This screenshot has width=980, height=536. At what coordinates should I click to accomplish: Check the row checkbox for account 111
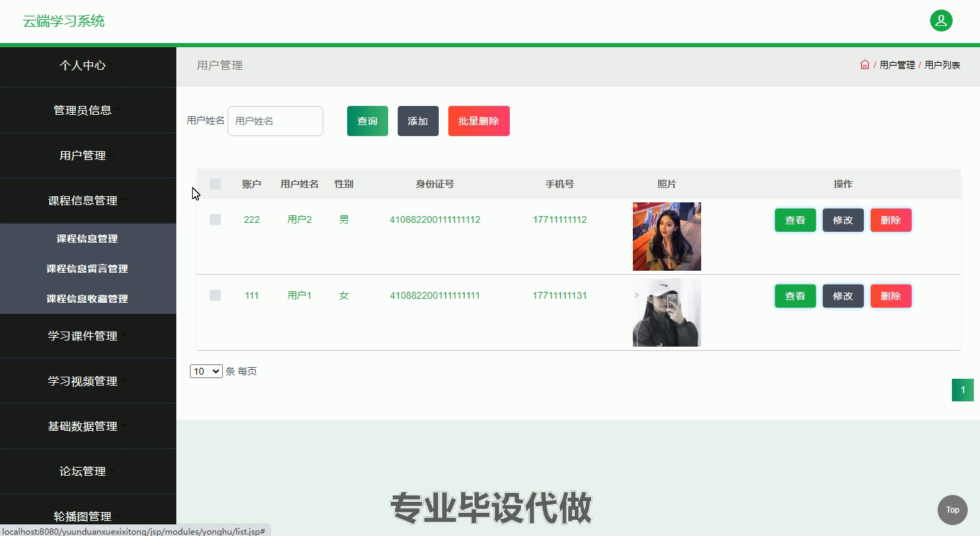click(x=215, y=295)
